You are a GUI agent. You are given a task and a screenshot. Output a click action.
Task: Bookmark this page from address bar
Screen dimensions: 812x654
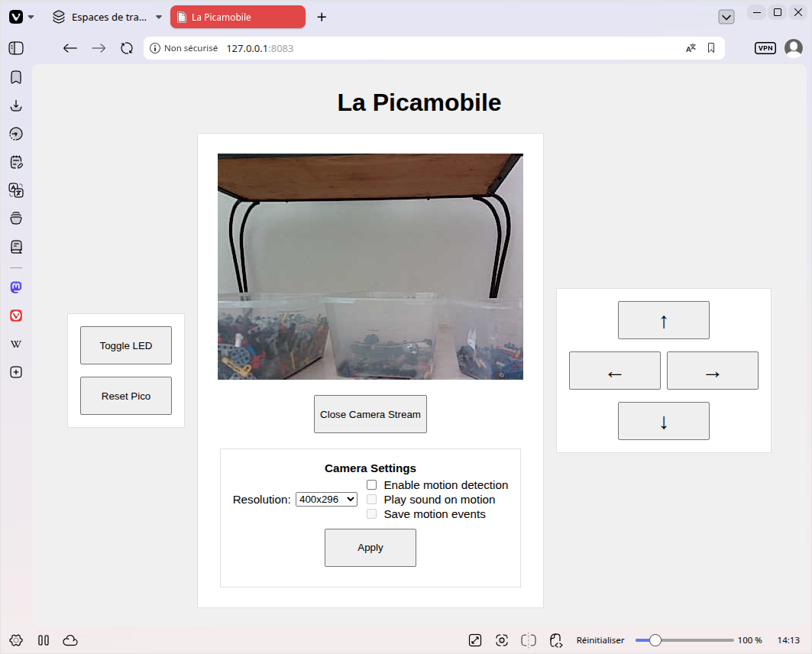[711, 48]
